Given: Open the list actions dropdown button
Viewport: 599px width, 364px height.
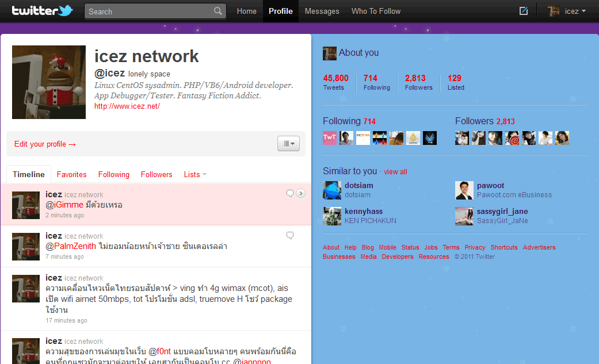Looking at the screenshot, I should click(x=288, y=144).
